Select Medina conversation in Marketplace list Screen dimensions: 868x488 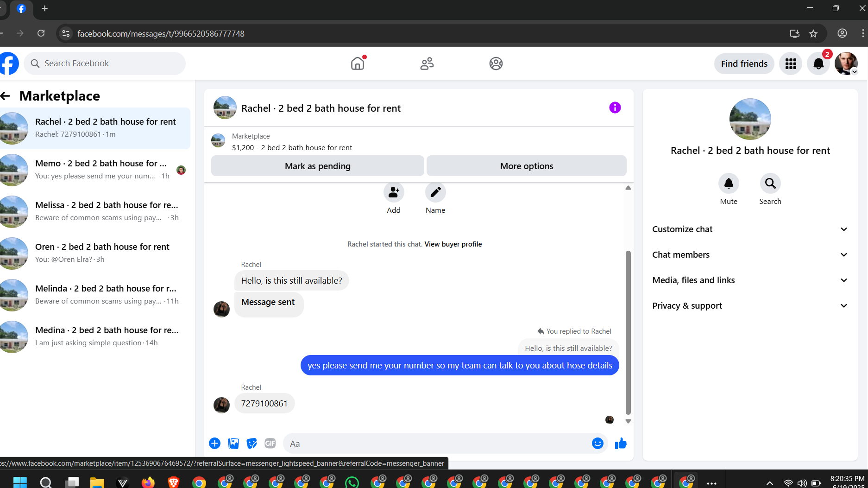95,337
